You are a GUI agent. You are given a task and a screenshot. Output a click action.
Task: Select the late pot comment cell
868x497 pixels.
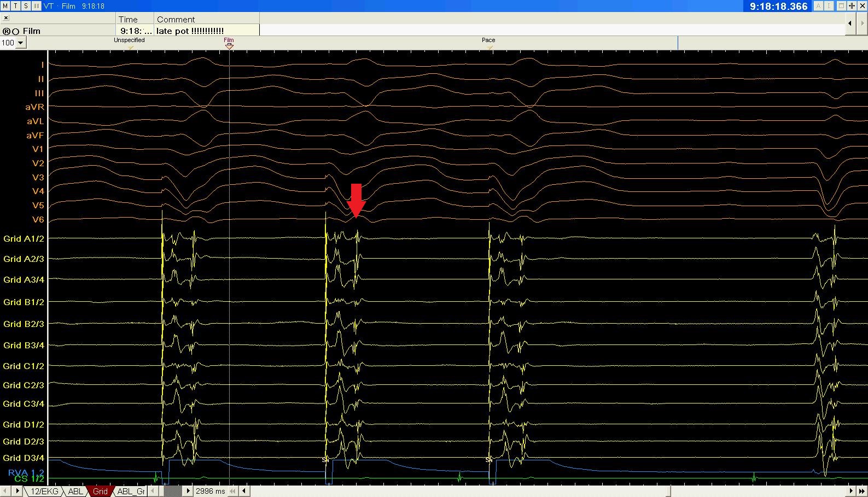pyautogui.click(x=207, y=31)
